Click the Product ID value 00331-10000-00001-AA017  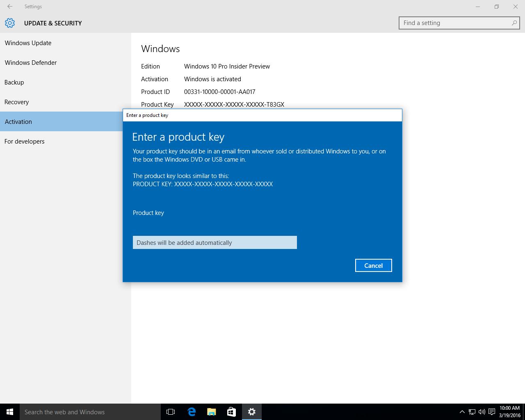(x=219, y=92)
